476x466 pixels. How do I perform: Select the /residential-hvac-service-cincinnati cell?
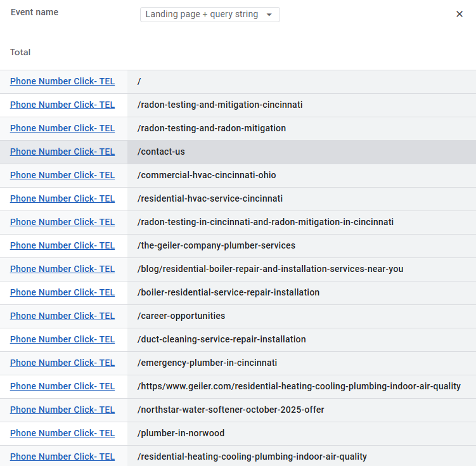(302, 199)
